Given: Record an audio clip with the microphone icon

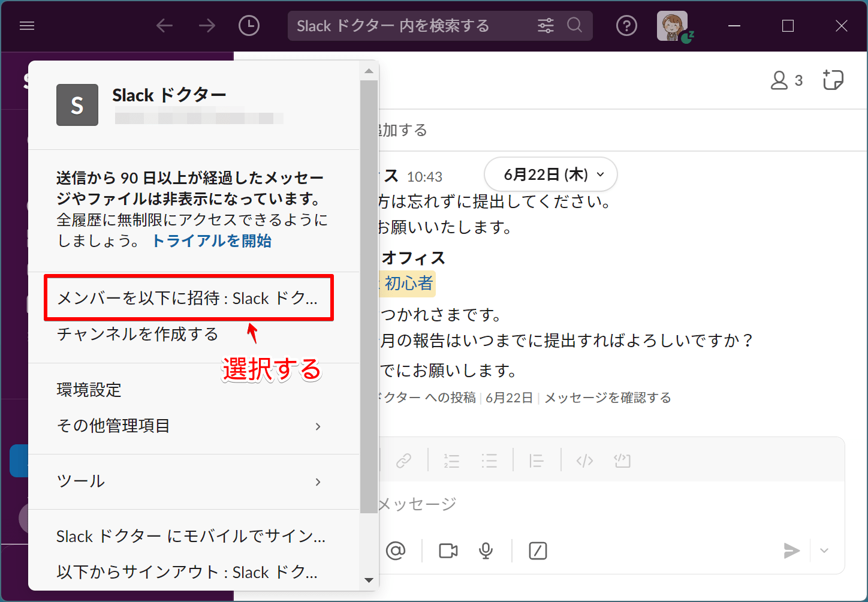Looking at the screenshot, I should pos(486,550).
